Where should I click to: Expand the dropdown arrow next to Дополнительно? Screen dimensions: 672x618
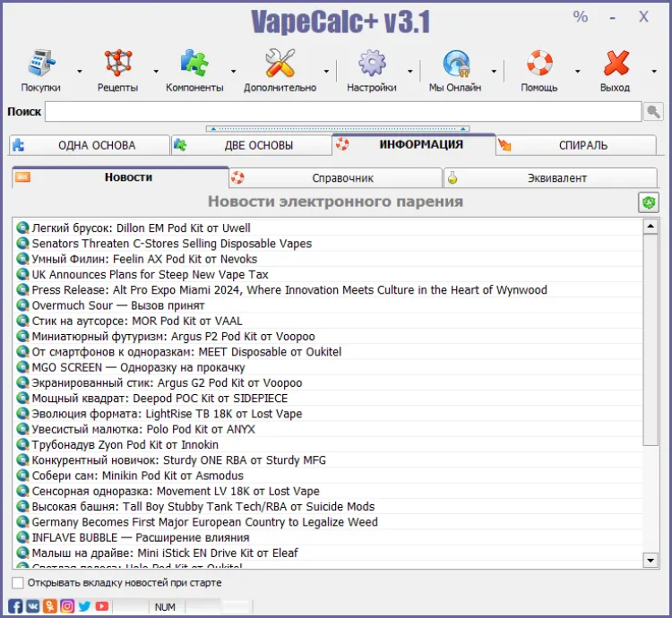(324, 71)
